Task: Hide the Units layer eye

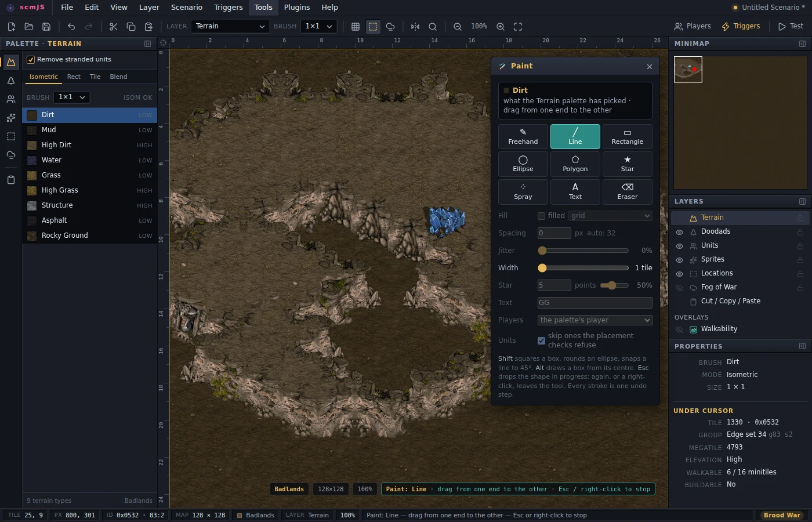Action: pyautogui.click(x=679, y=246)
